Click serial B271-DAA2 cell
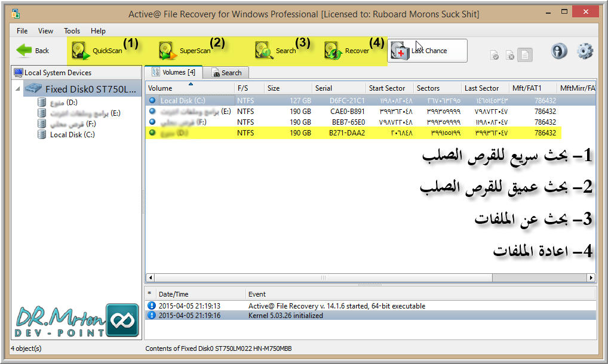Image resolution: width=608 pixels, height=364 pixels. pos(346,133)
